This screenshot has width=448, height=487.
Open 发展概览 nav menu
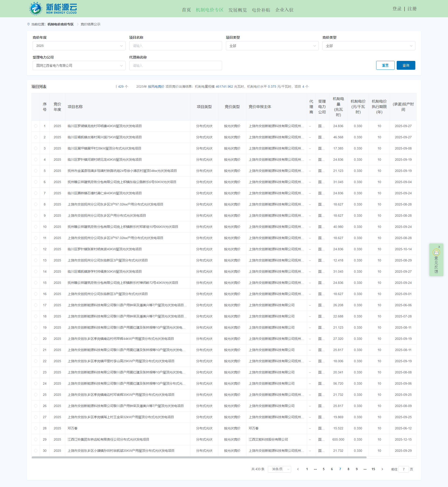237,10
